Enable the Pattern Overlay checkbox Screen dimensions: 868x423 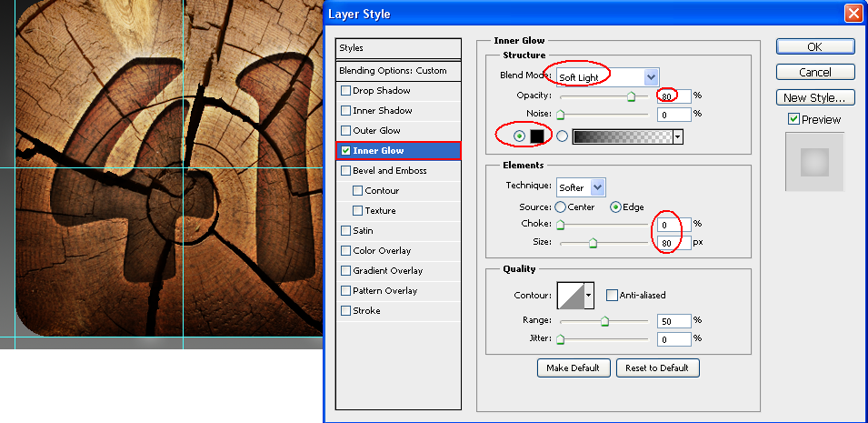click(345, 290)
